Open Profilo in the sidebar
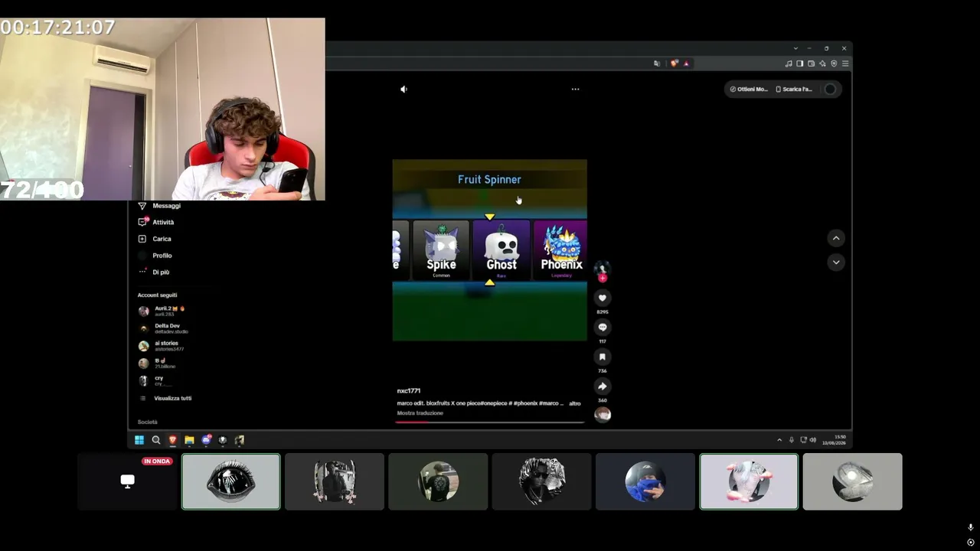 [155, 256]
